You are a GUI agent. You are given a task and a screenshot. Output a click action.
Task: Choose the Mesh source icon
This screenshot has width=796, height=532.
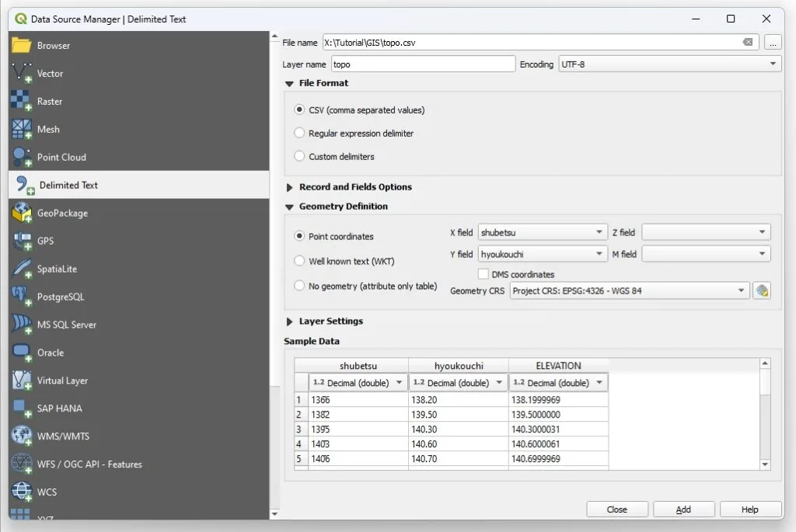pyautogui.click(x=22, y=129)
